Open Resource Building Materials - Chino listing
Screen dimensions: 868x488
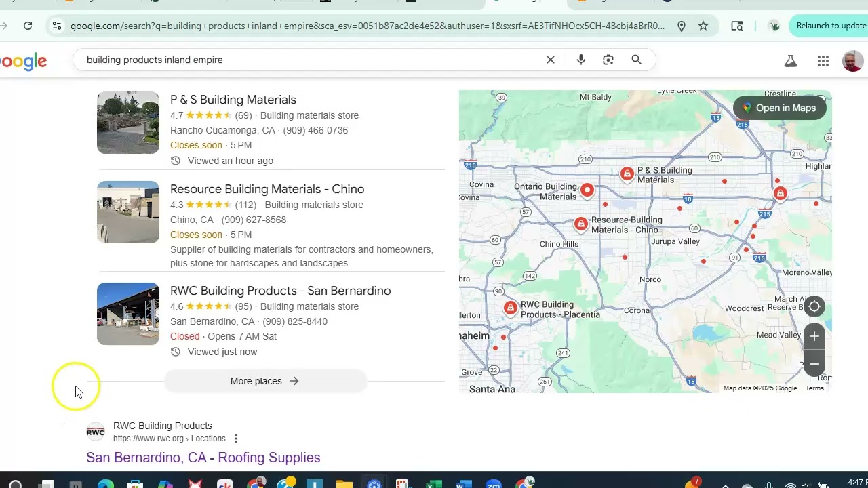coord(267,189)
